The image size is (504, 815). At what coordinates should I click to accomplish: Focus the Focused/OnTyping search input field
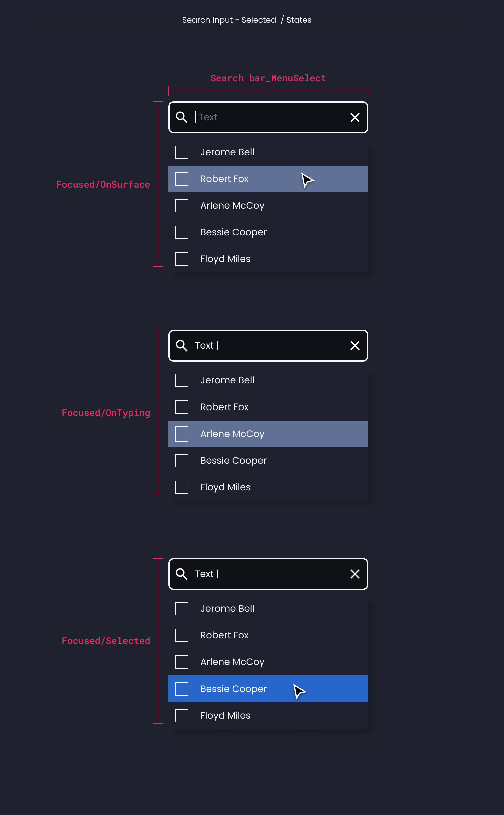click(x=268, y=346)
